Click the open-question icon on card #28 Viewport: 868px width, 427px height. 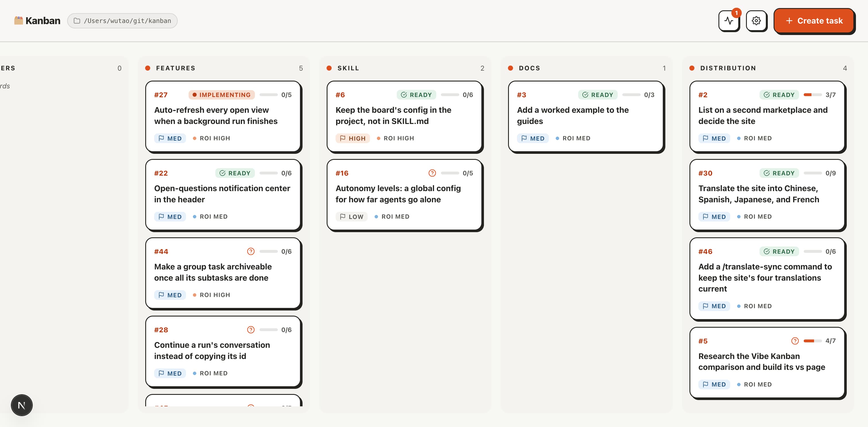(x=251, y=330)
